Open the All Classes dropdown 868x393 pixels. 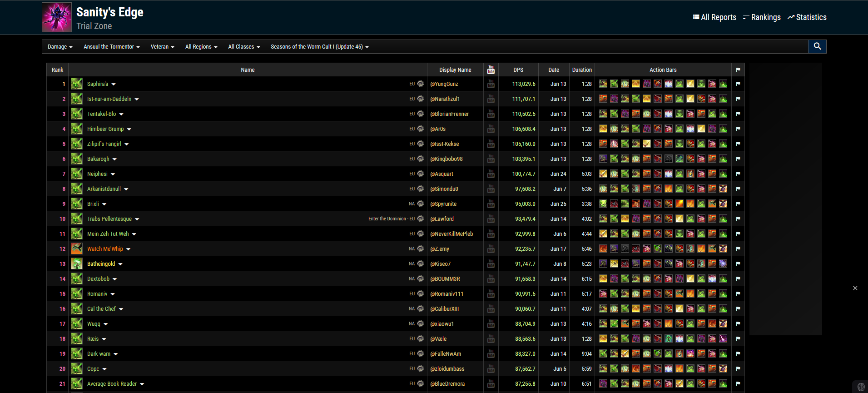coord(244,47)
